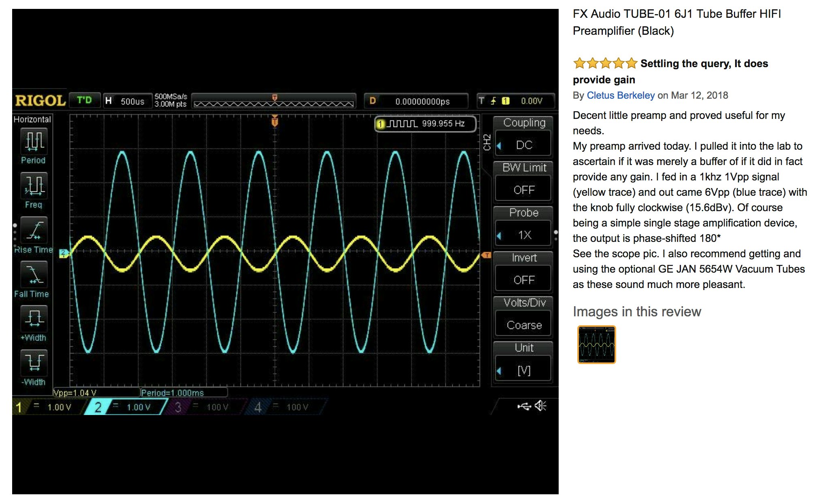Open the Unit [V] selector

[523, 370]
